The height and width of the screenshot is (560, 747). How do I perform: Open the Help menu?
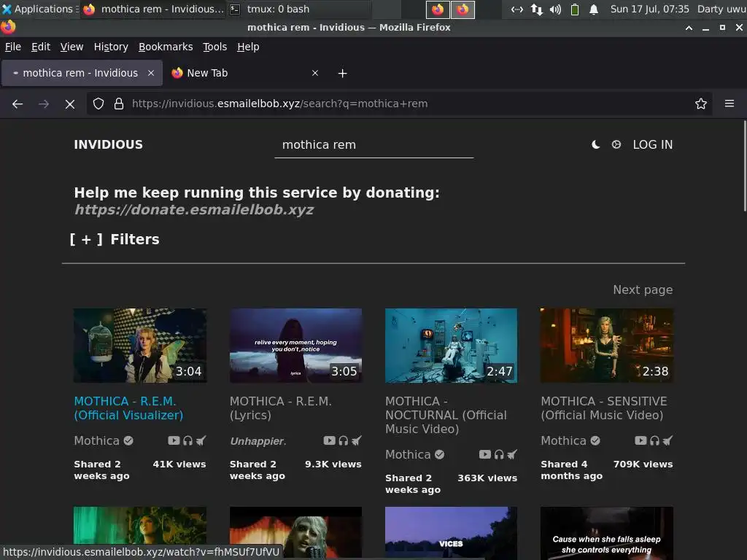click(248, 47)
